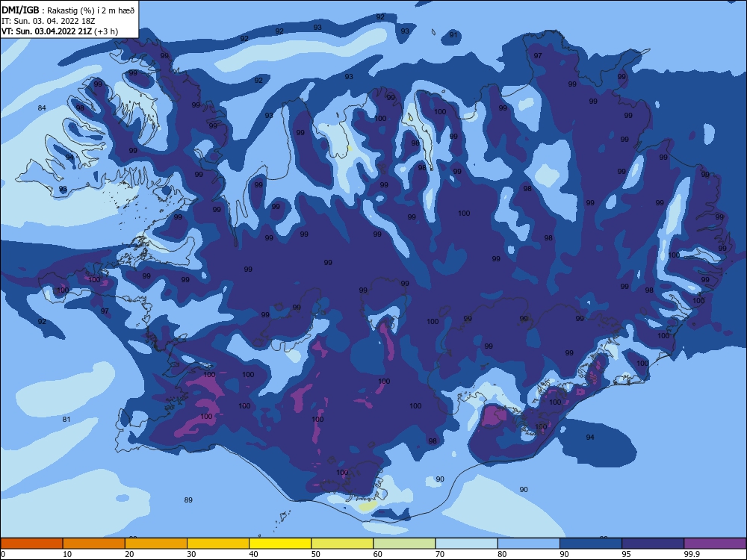The image size is (747, 560).
Task: Click the "91" value on the small island
Action: pyautogui.click(x=453, y=35)
